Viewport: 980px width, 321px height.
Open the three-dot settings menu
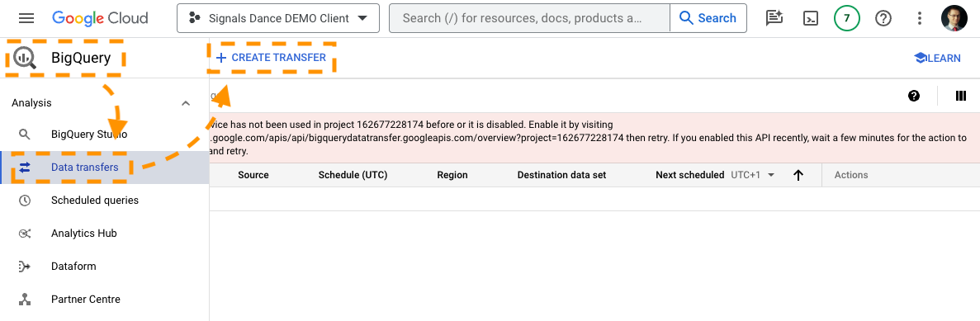coord(920,18)
